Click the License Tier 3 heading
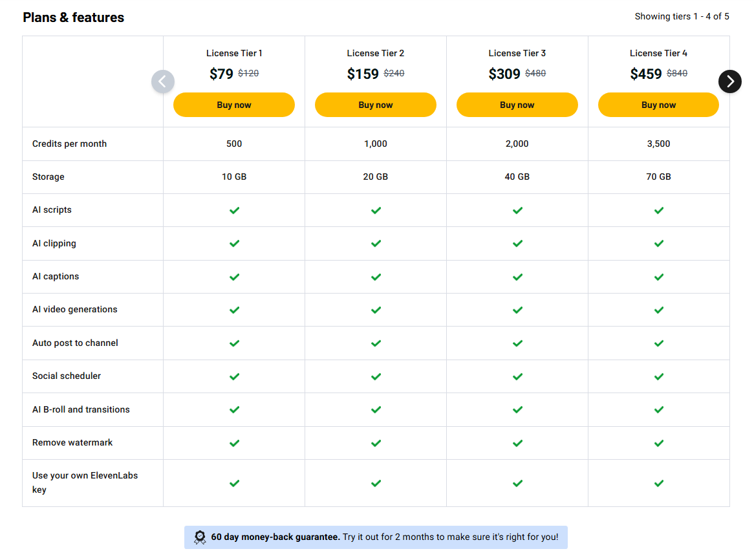The width and height of the screenshot is (754, 560). pos(517,53)
